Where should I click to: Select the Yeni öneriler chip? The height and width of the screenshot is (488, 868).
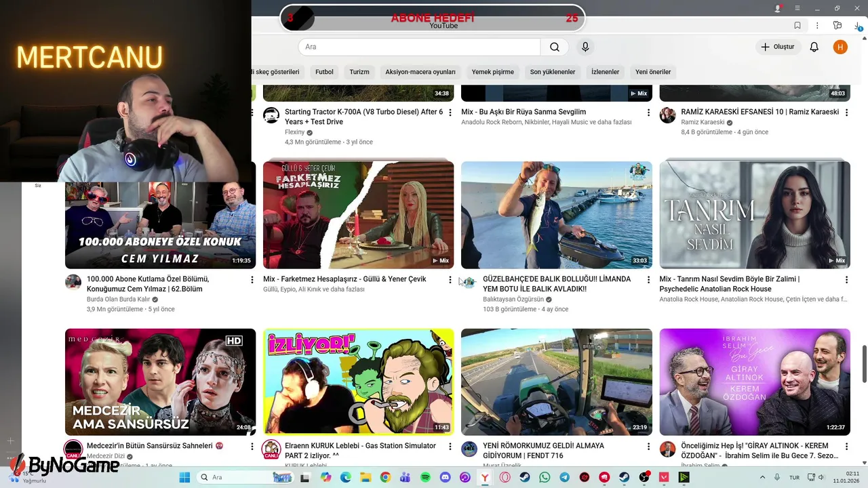tap(653, 72)
